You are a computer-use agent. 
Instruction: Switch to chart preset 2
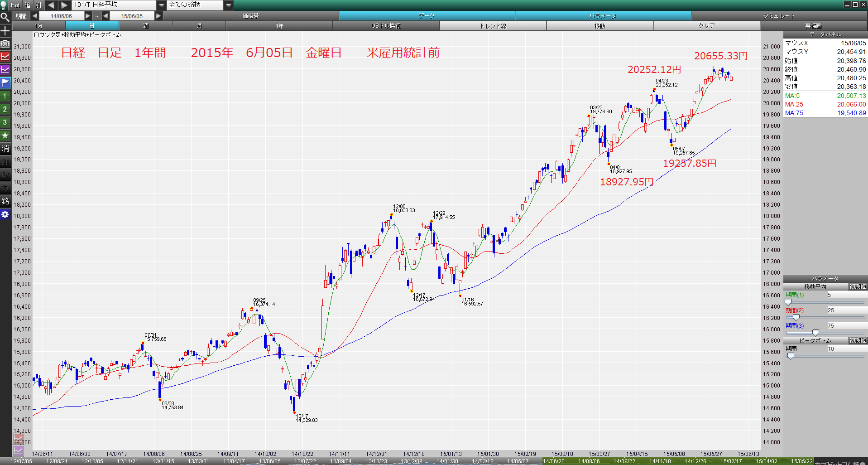click(5, 109)
